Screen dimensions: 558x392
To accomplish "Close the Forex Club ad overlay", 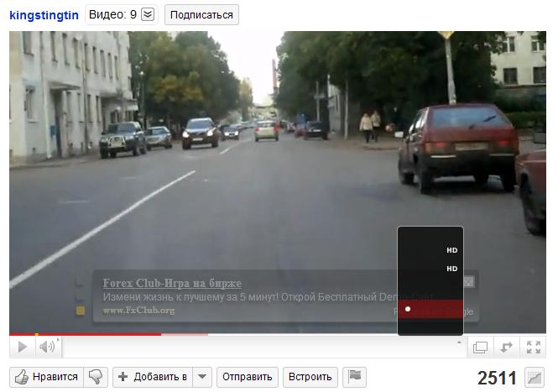I will point(469,282).
